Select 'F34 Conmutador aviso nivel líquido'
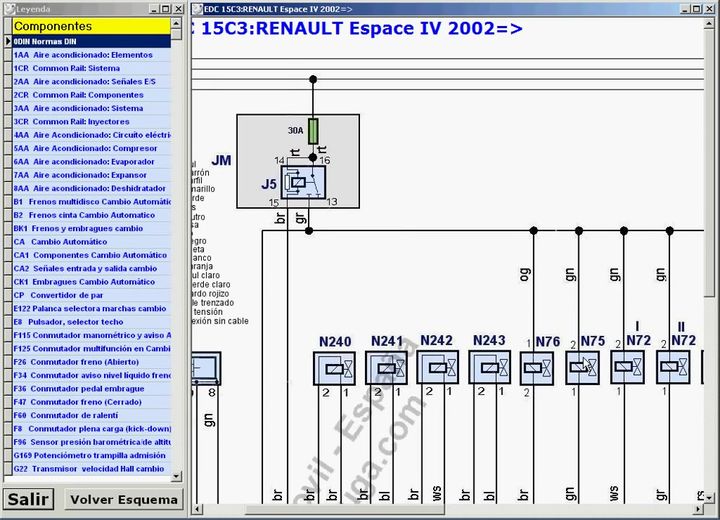Viewport: 720px width, 520px height. (x=91, y=375)
